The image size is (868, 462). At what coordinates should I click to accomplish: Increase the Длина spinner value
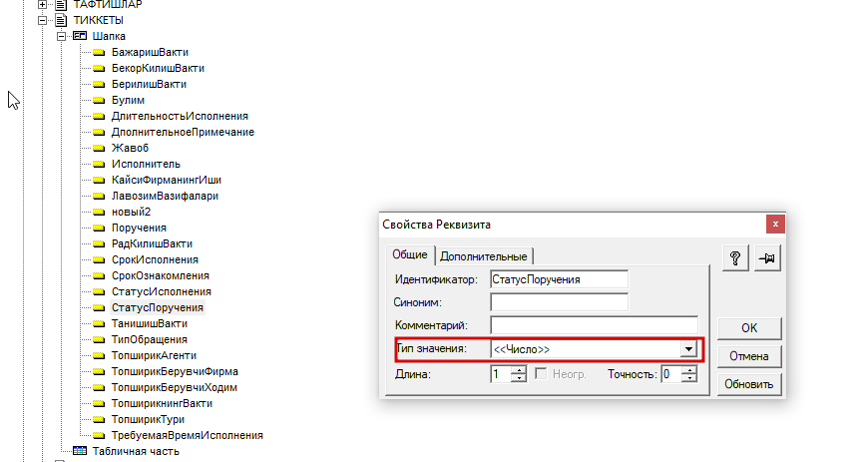point(519,369)
